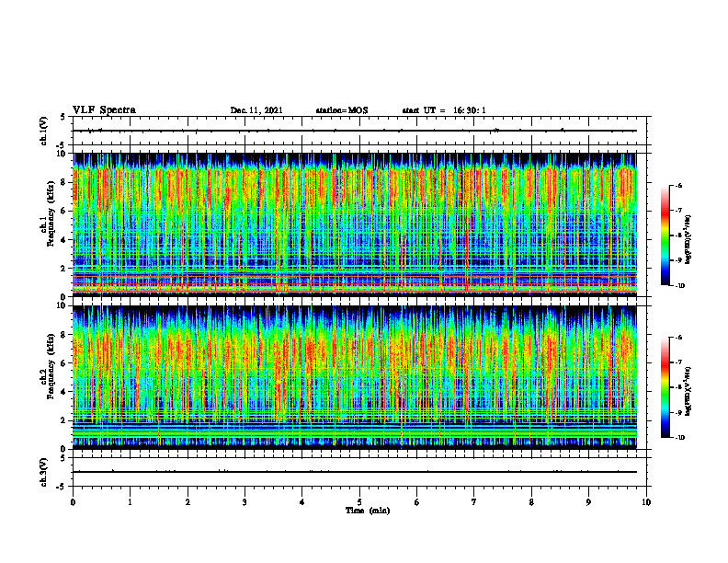Image resolution: width=728 pixels, height=563 pixels.
Task: Click the time axis tick label "4"
Action: [302, 502]
